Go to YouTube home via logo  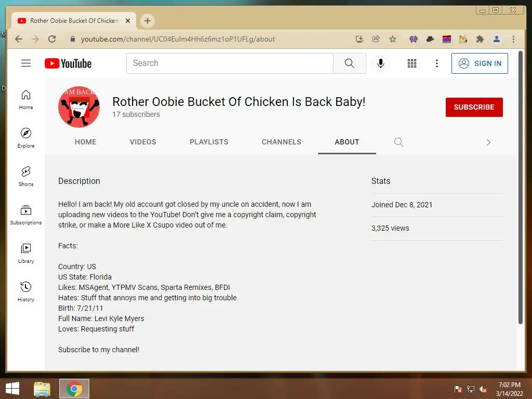point(68,63)
